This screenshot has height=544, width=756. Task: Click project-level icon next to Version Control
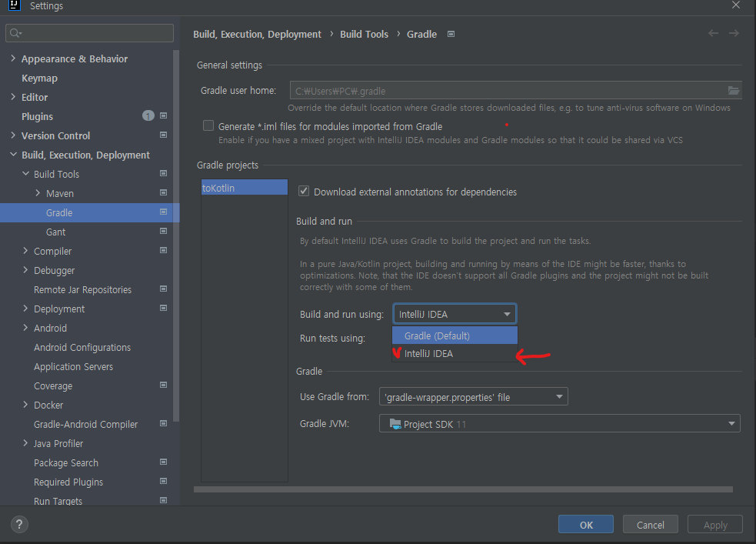click(164, 135)
